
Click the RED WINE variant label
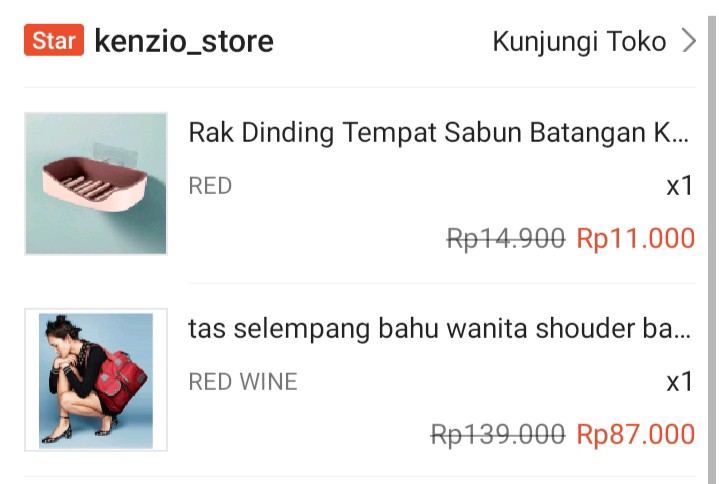tap(243, 382)
